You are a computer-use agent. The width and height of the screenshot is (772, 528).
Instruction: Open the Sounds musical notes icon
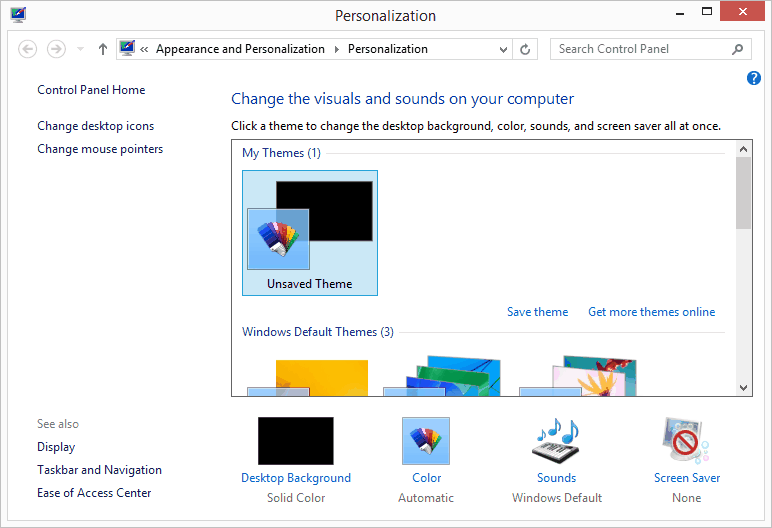[x=556, y=441]
